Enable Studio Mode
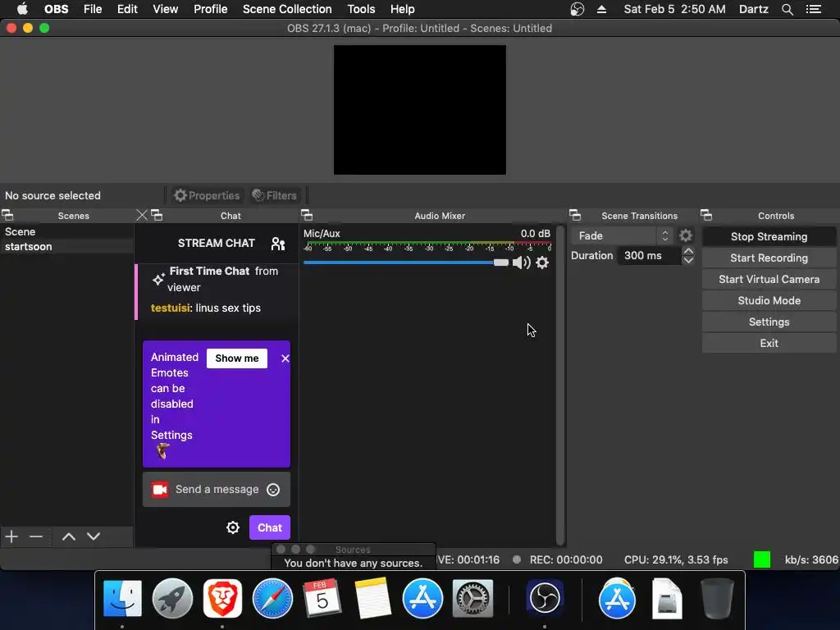Viewport: 840px width, 630px height. (769, 301)
